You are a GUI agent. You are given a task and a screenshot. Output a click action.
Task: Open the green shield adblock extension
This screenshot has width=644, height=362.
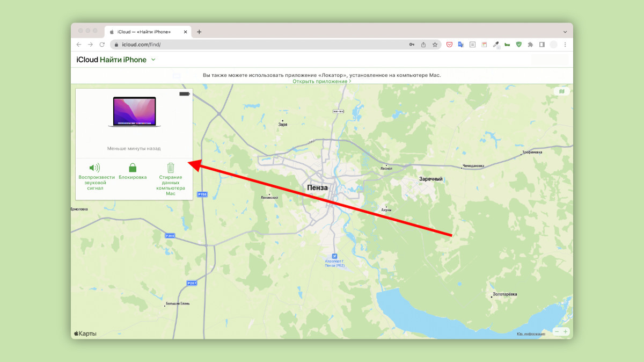point(518,45)
